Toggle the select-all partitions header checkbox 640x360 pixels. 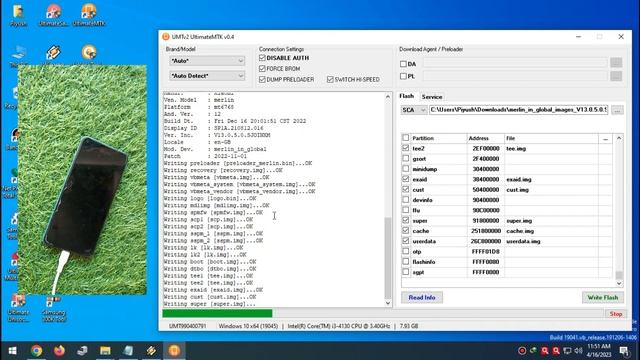[x=405, y=138]
